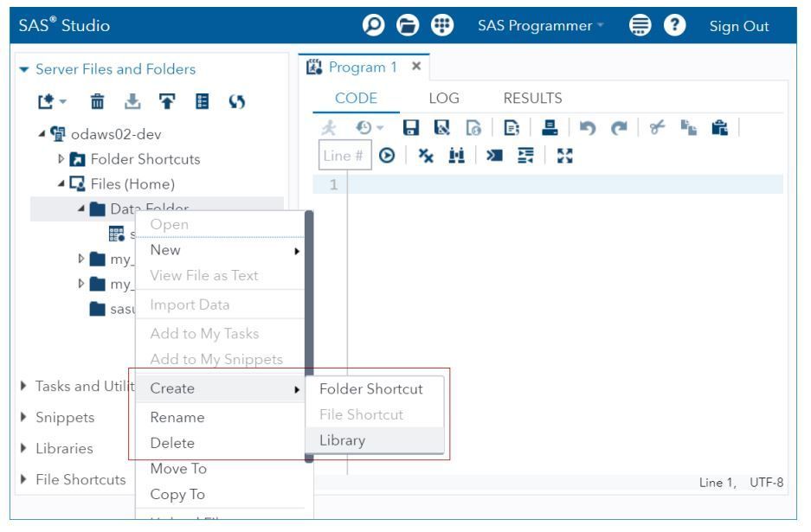This screenshot has height=532, width=811.
Task: Click the Copy icon in code toolbar
Action: 688,127
